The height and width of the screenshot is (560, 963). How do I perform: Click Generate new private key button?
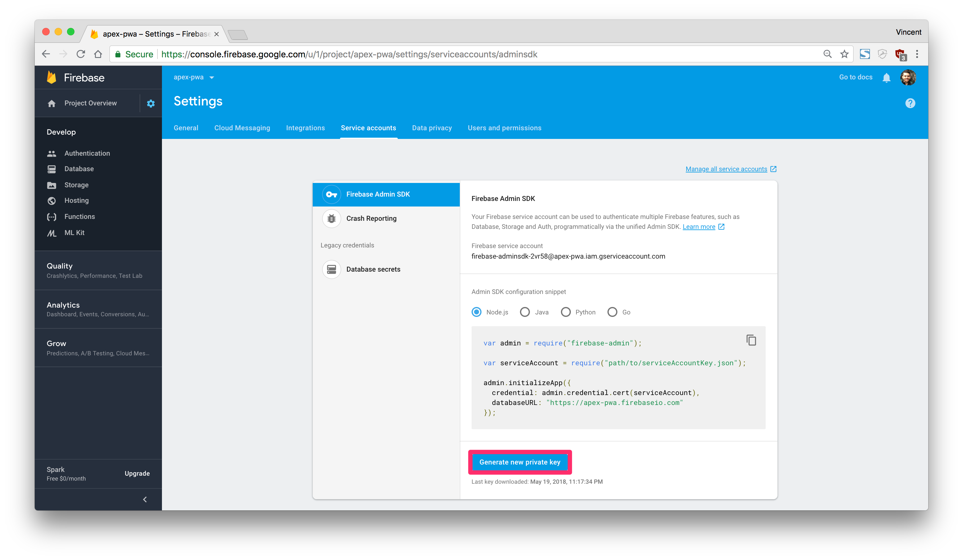click(x=519, y=462)
